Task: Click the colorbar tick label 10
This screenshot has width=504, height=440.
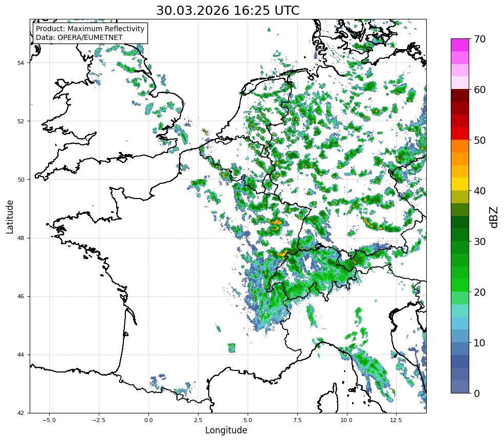Action: (x=479, y=343)
